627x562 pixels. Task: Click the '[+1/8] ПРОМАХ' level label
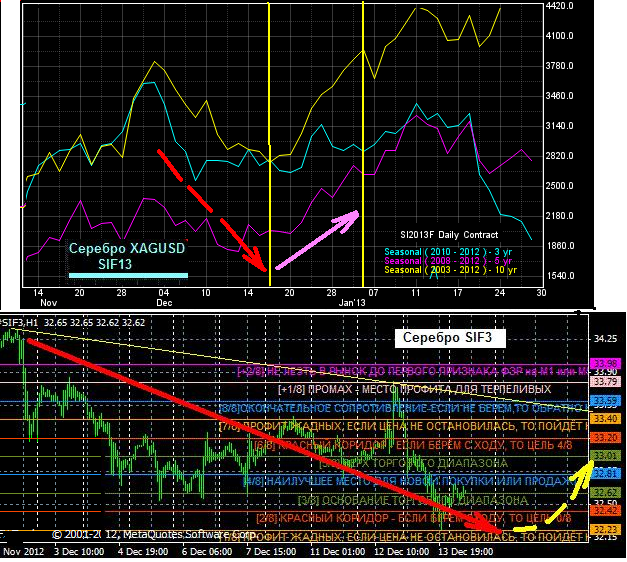tap(414, 389)
